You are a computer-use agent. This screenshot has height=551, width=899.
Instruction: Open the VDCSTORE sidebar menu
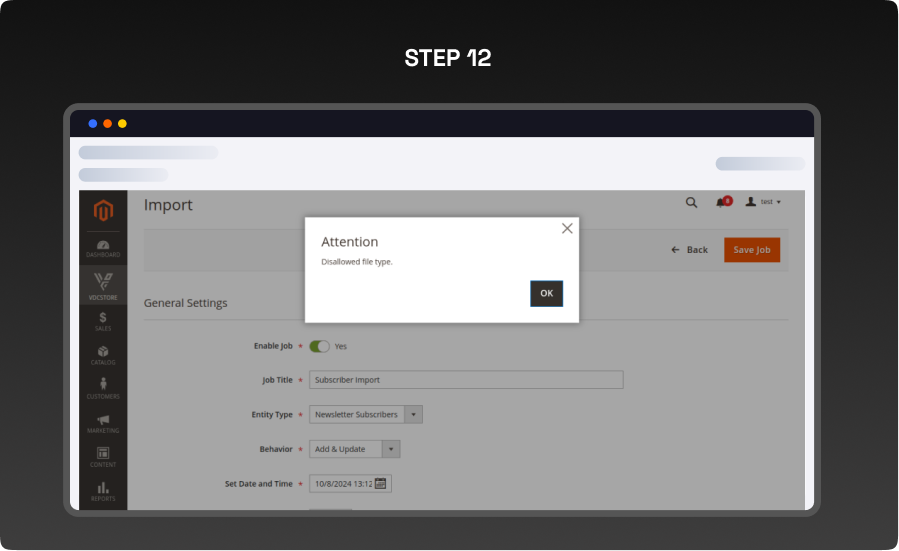pyautogui.click(x=103, y=285)
